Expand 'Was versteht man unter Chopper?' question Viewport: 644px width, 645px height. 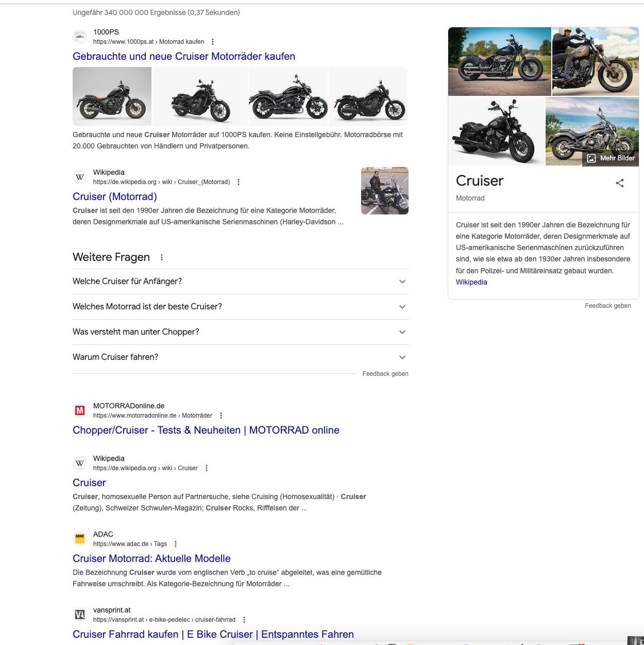tap(402, 332)
